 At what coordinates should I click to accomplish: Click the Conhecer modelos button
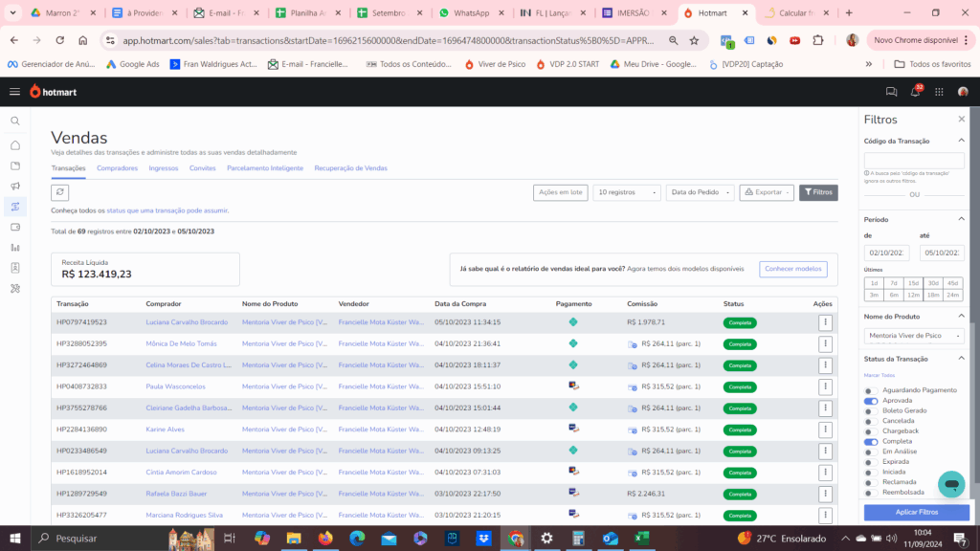coord(793,269)
